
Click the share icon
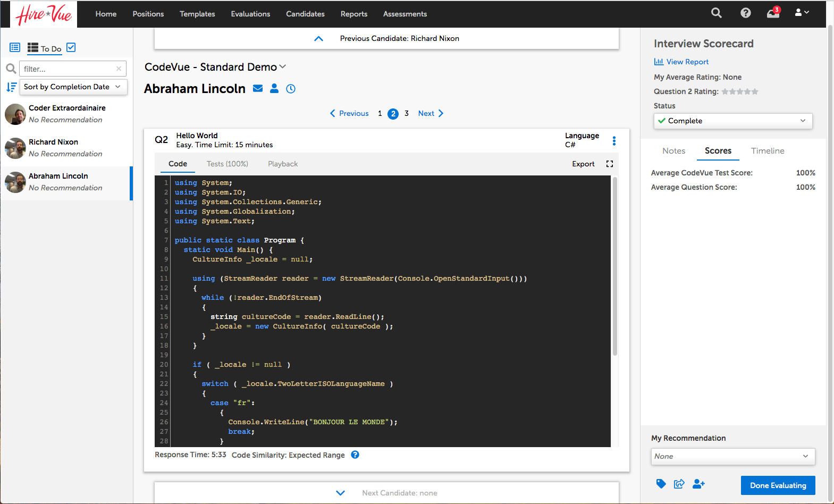[679, 484]
